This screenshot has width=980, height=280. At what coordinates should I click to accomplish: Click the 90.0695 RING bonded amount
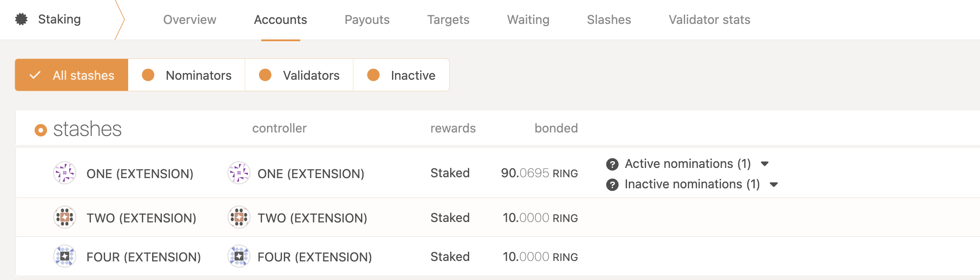(539, 173)
